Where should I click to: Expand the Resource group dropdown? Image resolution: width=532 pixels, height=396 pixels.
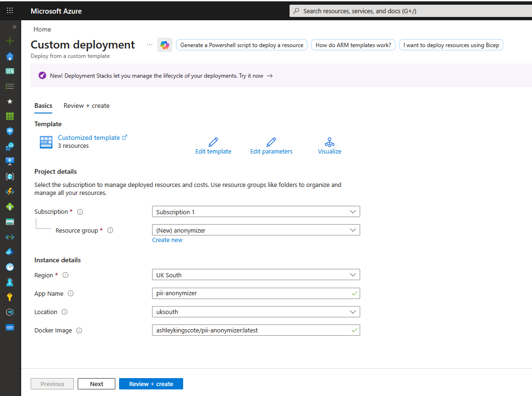pos(256,230)
